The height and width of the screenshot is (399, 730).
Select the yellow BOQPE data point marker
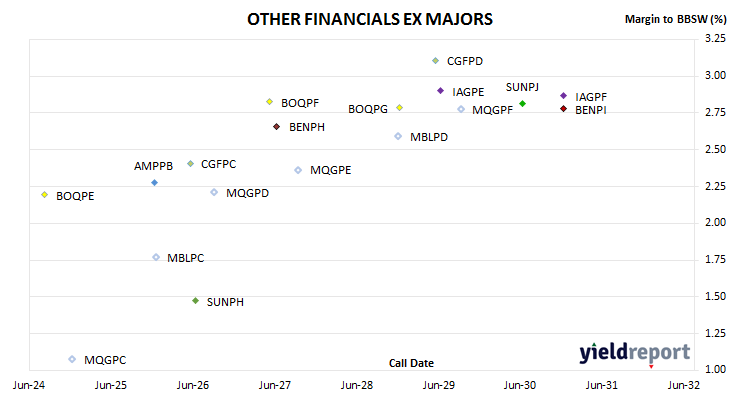pos(45,195)
